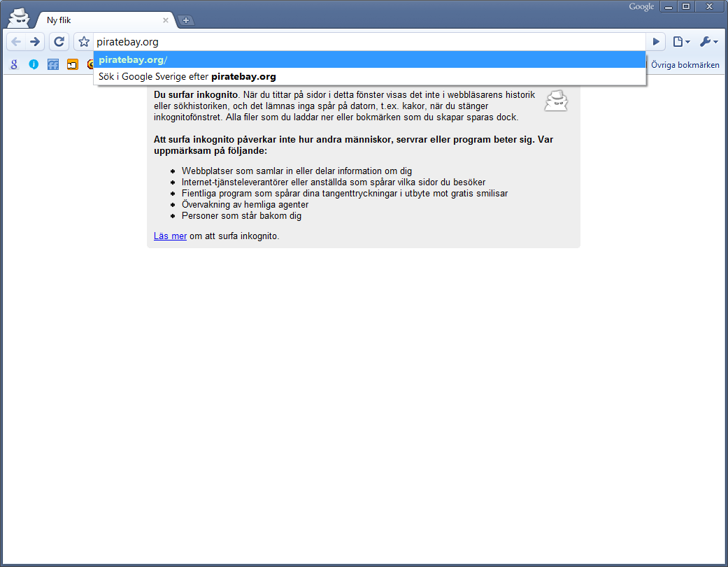
Task: Click the 'Övervakning av hemliga agenter' line
Action: pyautogui.click(x=245, y=205)
